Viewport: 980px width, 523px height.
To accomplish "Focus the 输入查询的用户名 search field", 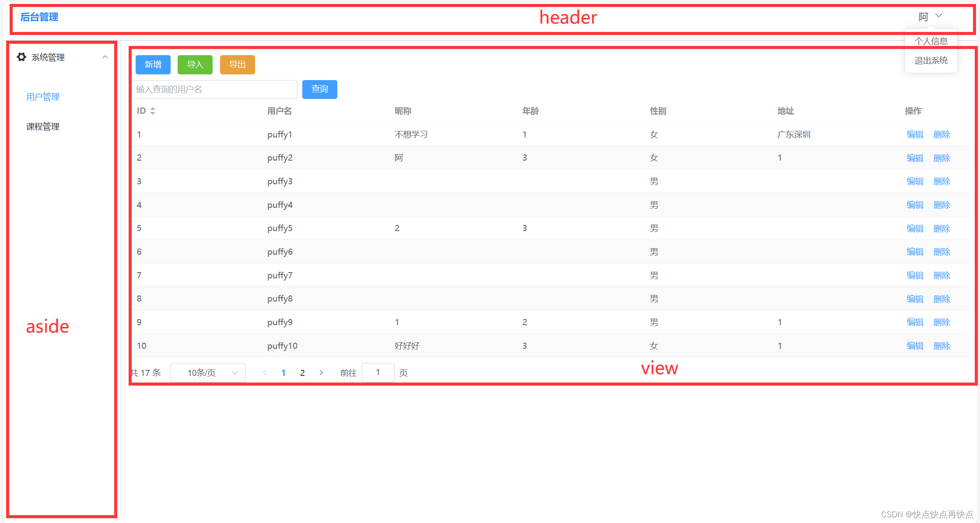I will click(214, 89).
